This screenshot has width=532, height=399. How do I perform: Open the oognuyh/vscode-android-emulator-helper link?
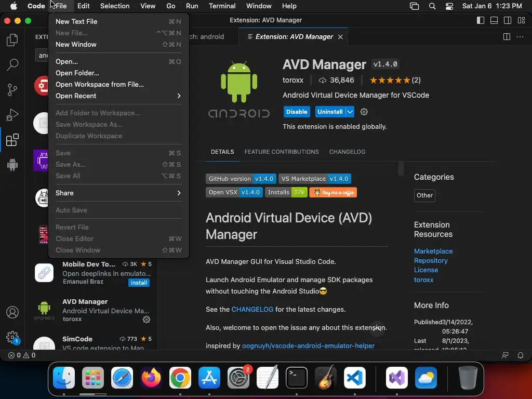tap(308, 345)
